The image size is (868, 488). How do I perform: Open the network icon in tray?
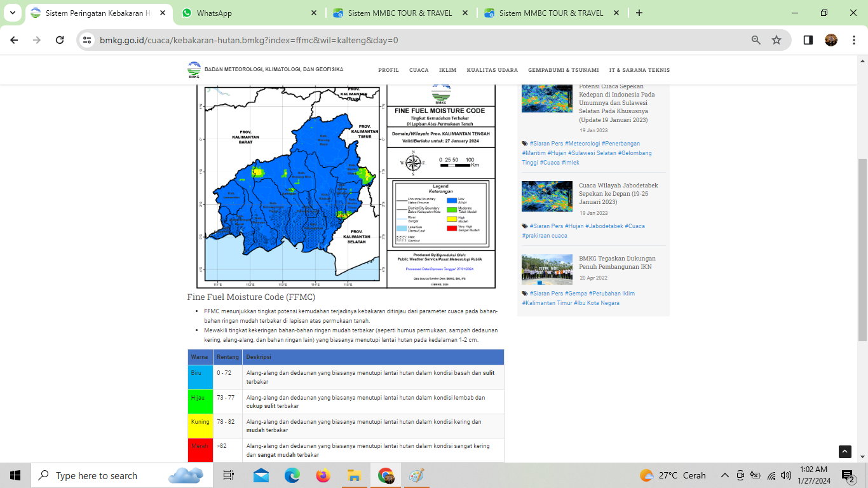771,475
